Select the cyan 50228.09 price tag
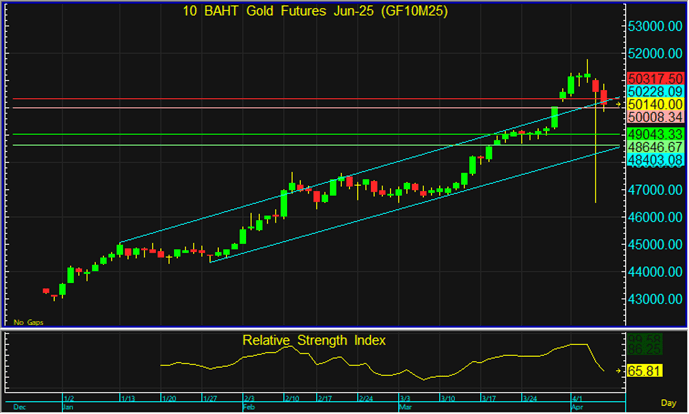The width and height of the screenshot is (689, 414). 656,91
